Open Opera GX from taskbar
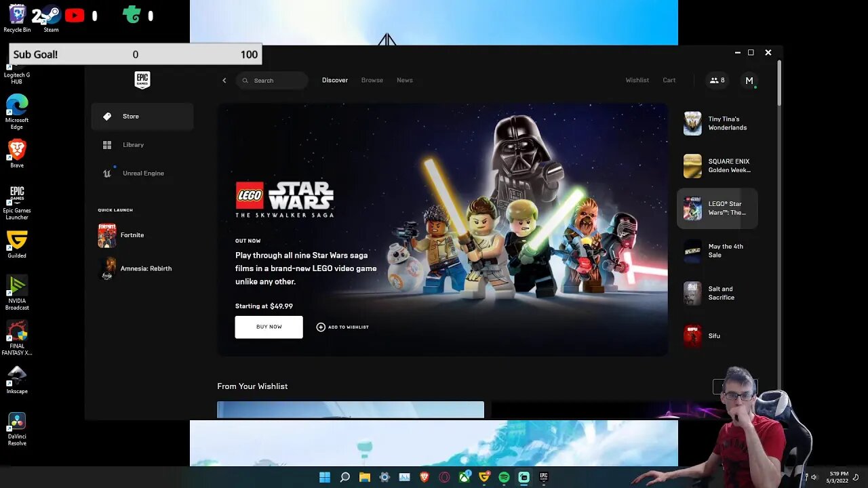This screenshot has width=868, height=488. 444,477
